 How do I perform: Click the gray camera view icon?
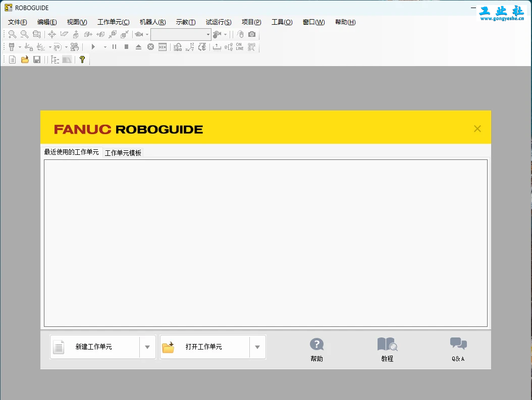[139, 34]
